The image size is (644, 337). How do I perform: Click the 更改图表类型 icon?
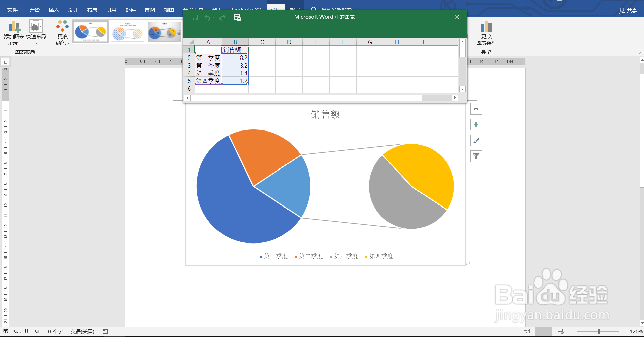(x=487, y=33)
